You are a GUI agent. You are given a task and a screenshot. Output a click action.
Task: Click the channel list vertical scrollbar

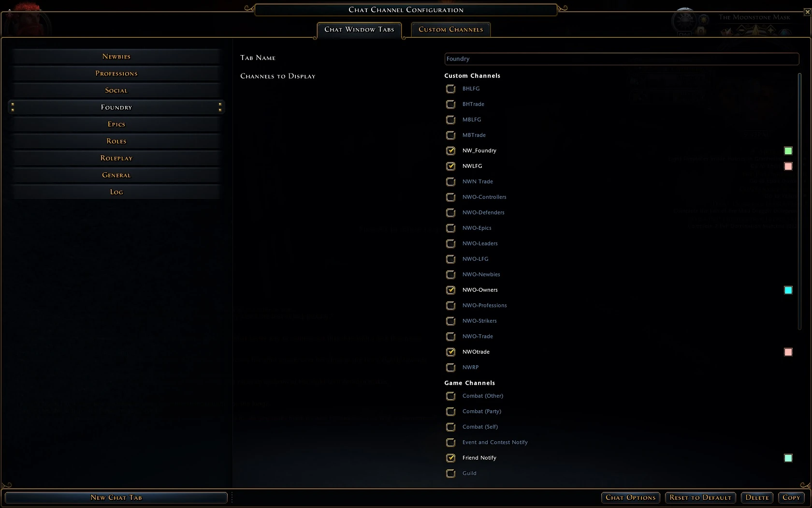coord(800,201)
